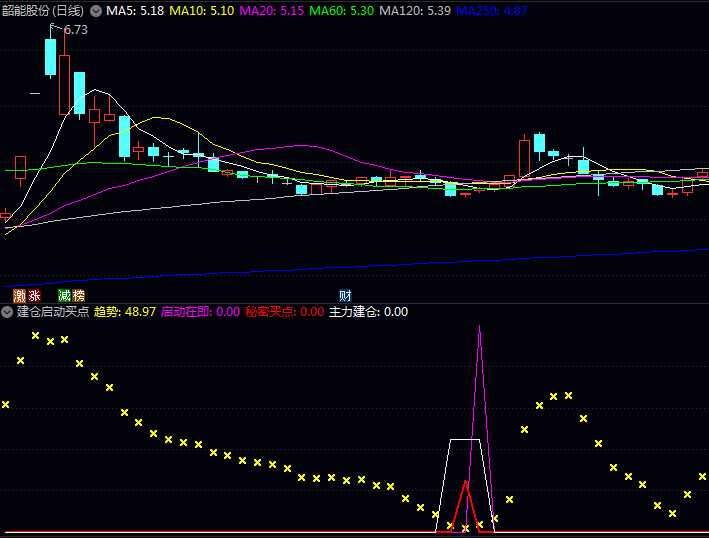Select the blue MA250 label
709x538 pixels.
pyautogui.click(x=492, y=11)
